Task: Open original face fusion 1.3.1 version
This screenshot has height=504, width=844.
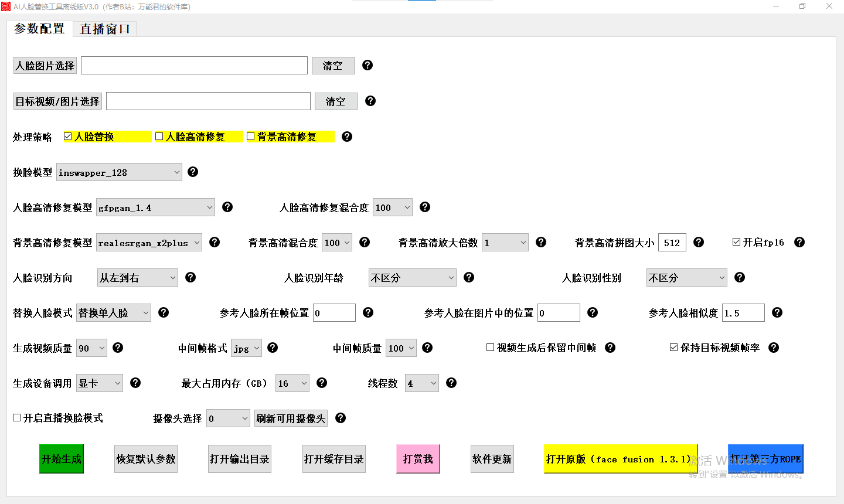Action: tap(620, 459)
